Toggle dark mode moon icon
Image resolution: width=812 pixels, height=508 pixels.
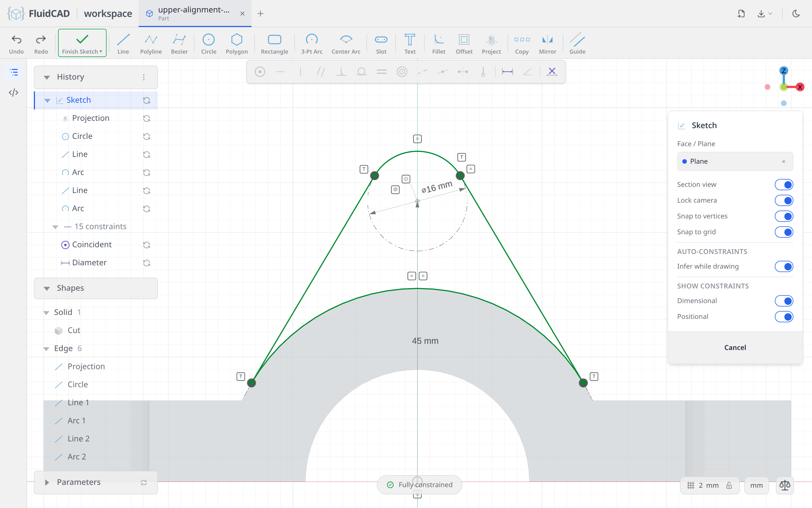click(x=796, y=14)
